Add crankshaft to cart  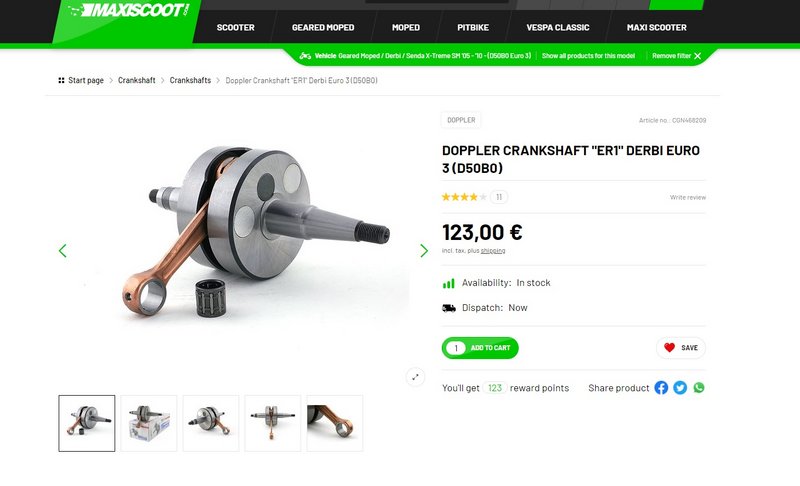point(490,348)
